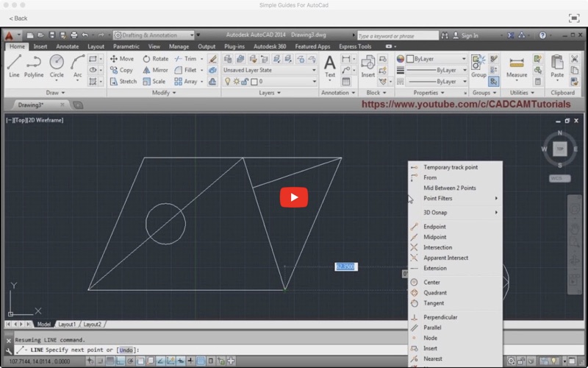Image resolution: width=588 pixels, height=368 pixels.
Task: Toggle Snap Mode in status bar
Action: [x=100, y=361]
